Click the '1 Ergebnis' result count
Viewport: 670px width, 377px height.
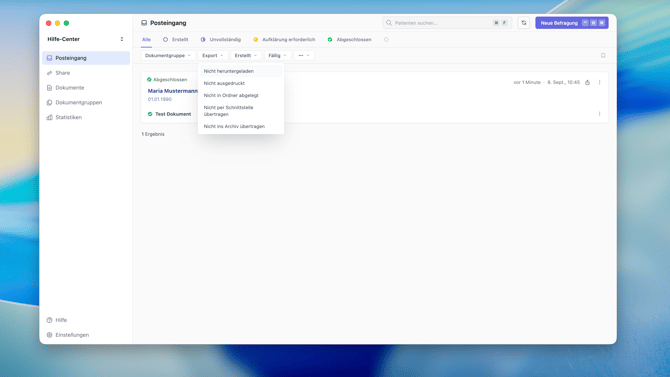coord(153,134)
